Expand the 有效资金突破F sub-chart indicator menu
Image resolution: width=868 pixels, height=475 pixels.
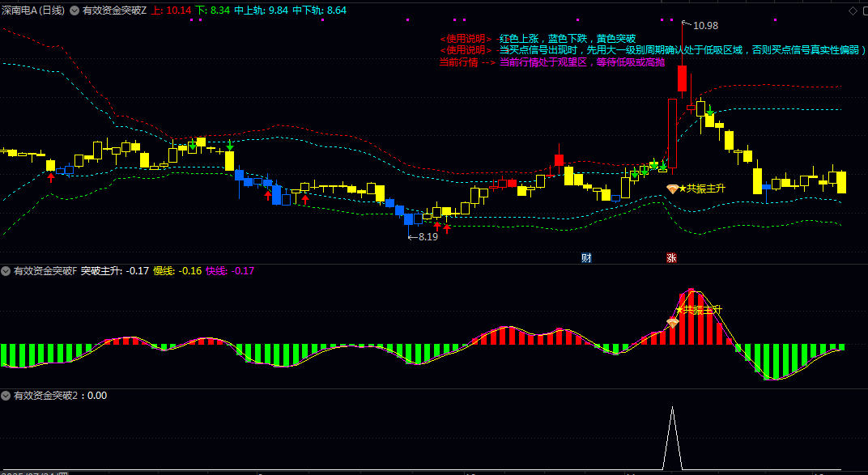6,271
